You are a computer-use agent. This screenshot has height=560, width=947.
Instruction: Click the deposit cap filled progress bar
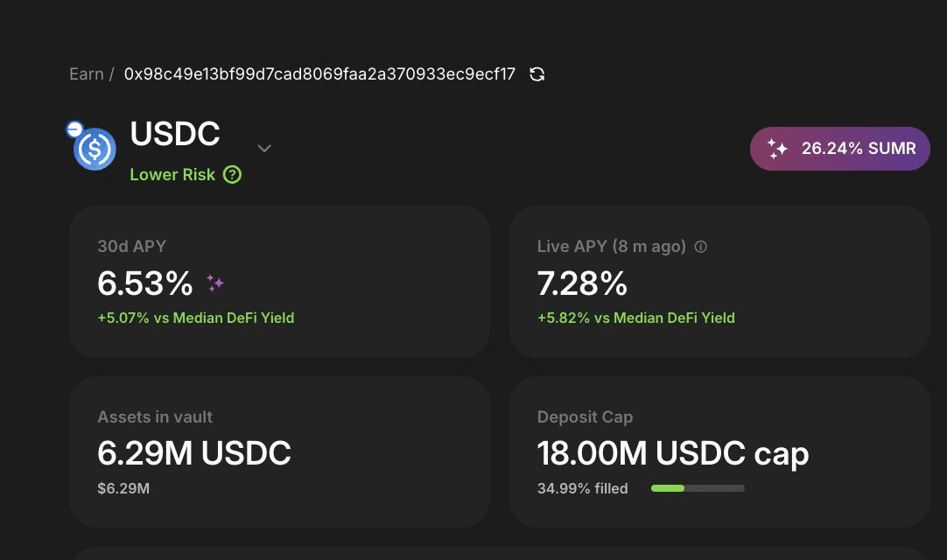click(698, 488)
